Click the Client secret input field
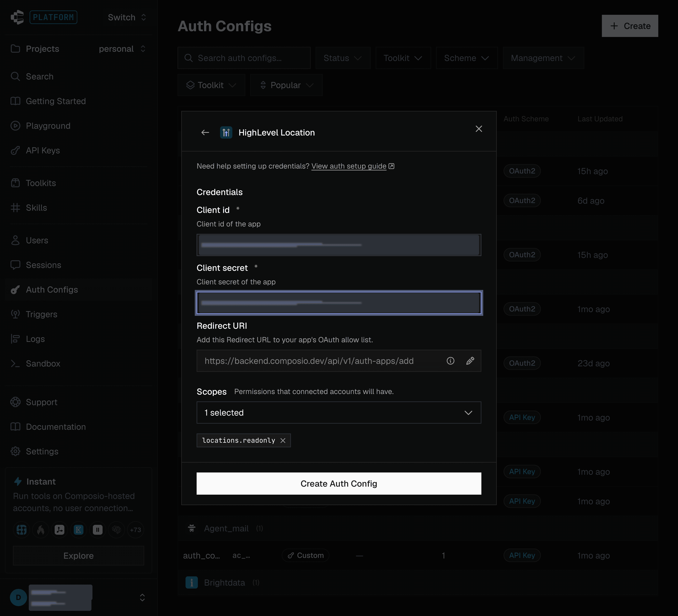 point(339,303)
